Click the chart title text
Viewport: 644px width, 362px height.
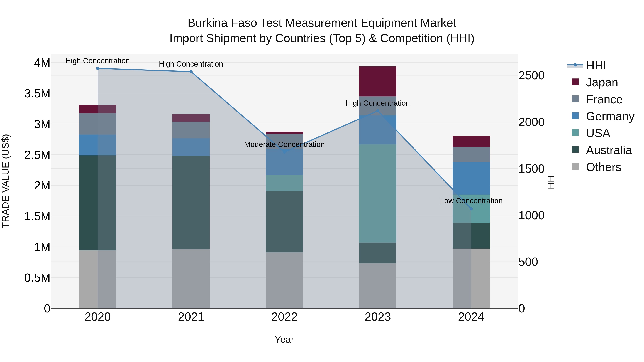[322, 30]
